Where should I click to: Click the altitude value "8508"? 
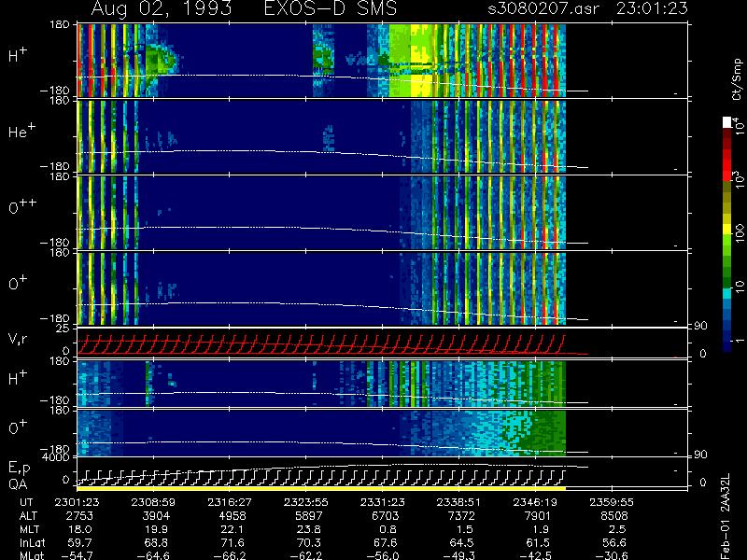pyautogui.click(x=613, y=516)
